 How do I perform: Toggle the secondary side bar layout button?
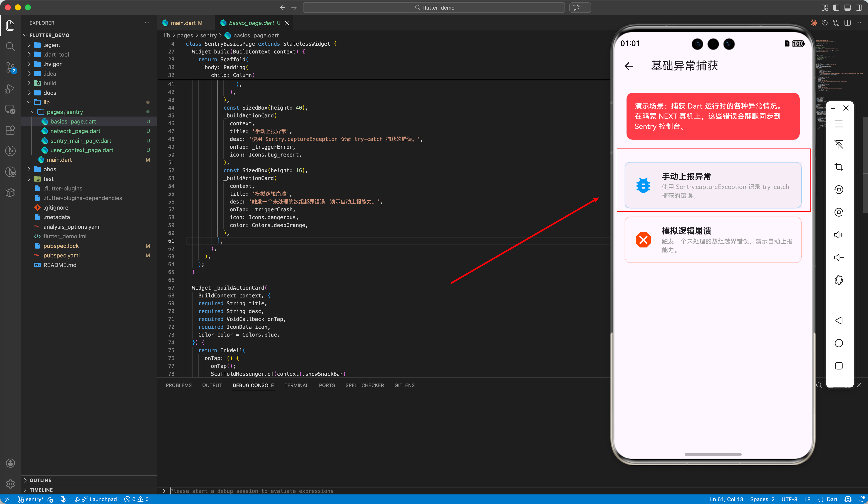pyautogui.click(x=859, y=8)
